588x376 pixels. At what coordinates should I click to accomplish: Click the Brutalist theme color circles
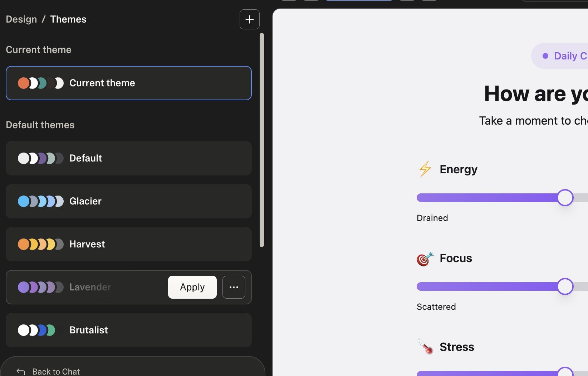(x=38, y=330)
